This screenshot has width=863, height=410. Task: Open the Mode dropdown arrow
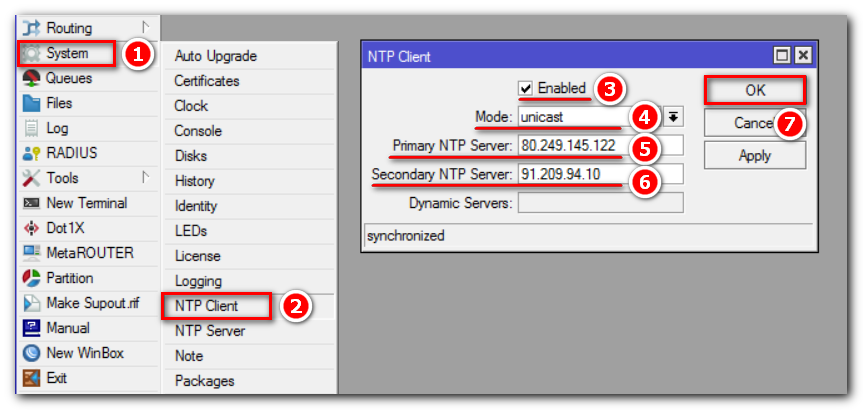click(x=674, y=117)
